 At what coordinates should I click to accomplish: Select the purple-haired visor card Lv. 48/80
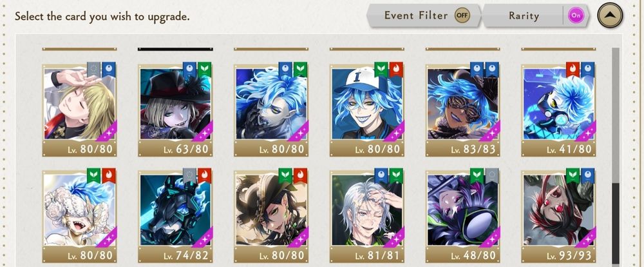(x=462, y=216)
